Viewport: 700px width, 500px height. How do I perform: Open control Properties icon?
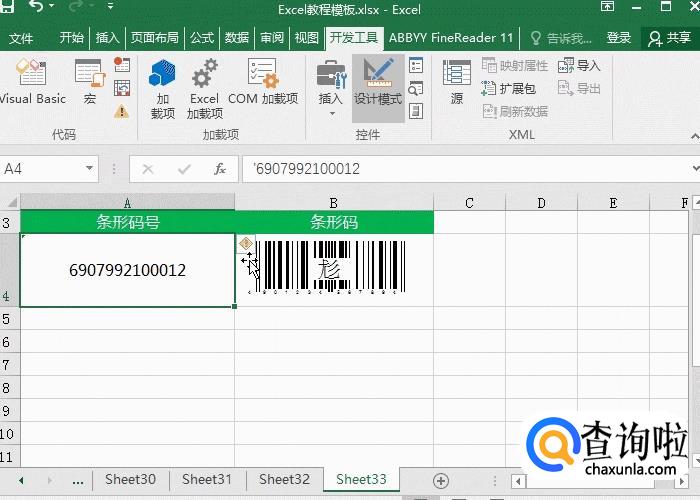tap(416, 65)
